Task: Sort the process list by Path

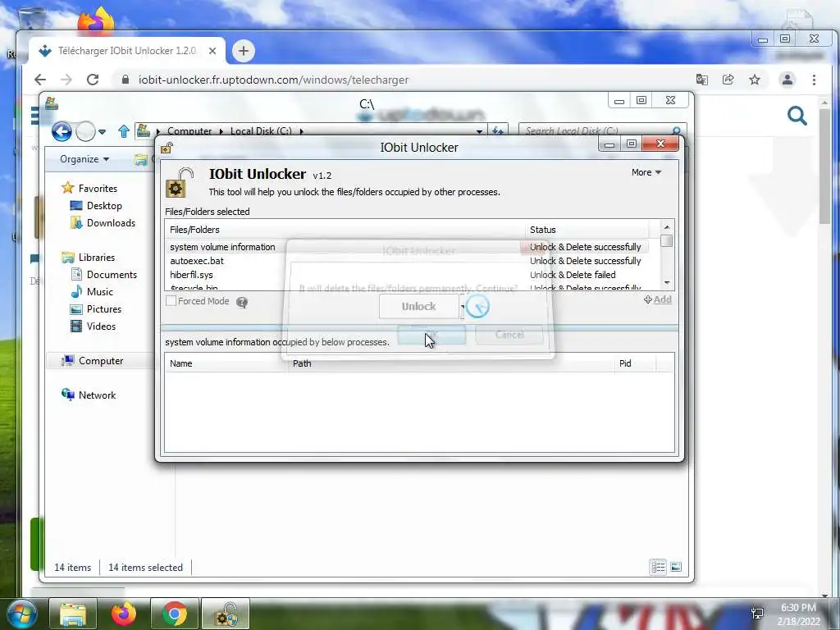Action: 450,363
